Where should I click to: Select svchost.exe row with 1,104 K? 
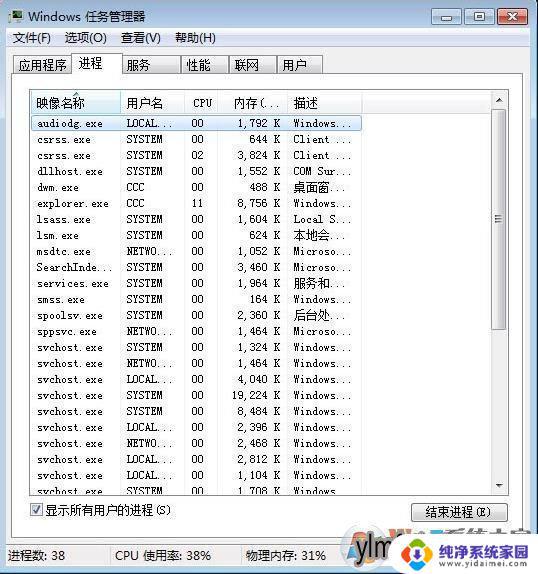(x=196, y=475)
